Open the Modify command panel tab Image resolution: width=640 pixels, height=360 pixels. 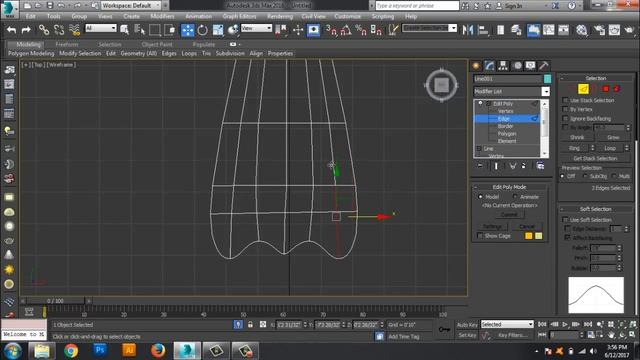[489, 66]
